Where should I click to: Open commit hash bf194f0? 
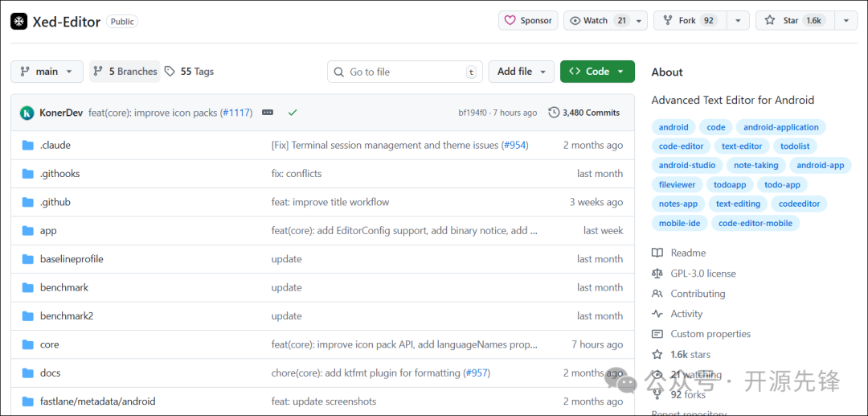pyautogui.click(x=473, y=113)
